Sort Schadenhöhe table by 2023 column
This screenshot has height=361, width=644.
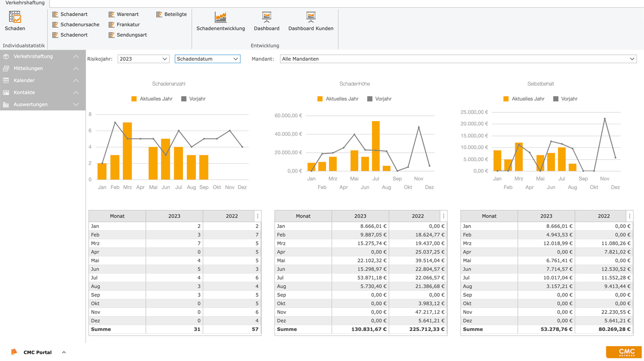point(360,216)
